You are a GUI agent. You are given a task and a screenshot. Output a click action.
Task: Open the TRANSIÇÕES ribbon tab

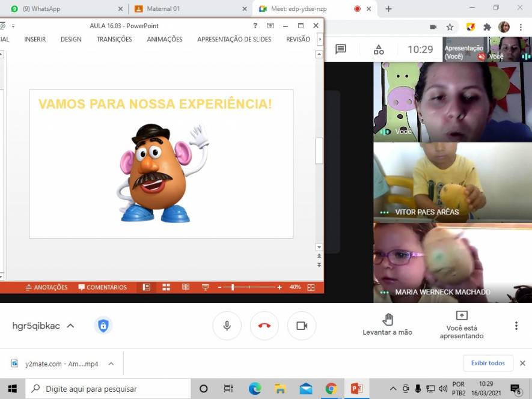[114, 39]
